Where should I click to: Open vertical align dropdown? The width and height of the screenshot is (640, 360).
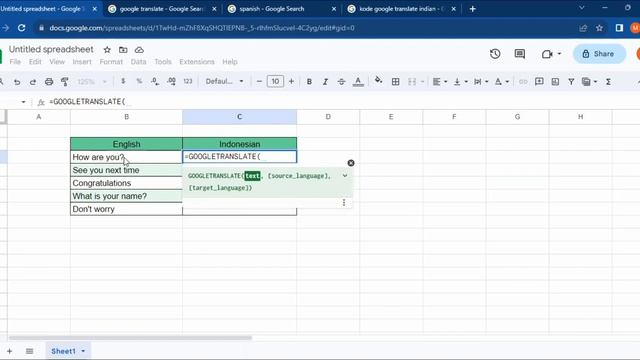click(460, 82)
